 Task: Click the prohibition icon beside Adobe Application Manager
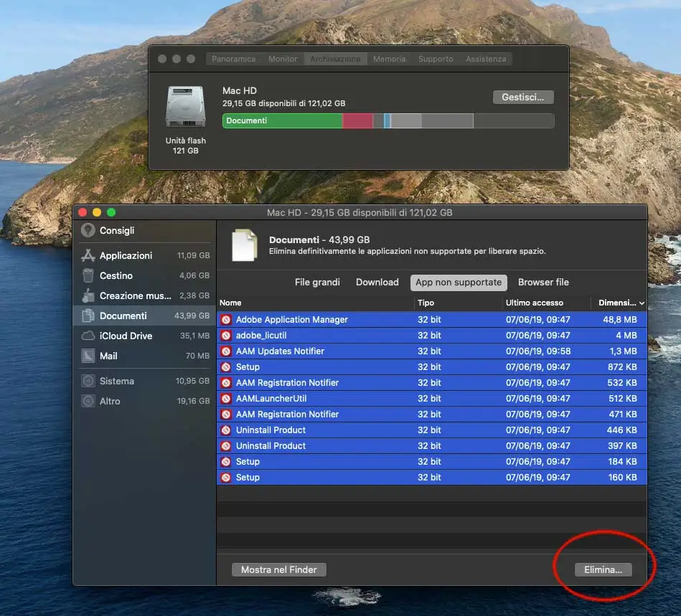point(227,319)
